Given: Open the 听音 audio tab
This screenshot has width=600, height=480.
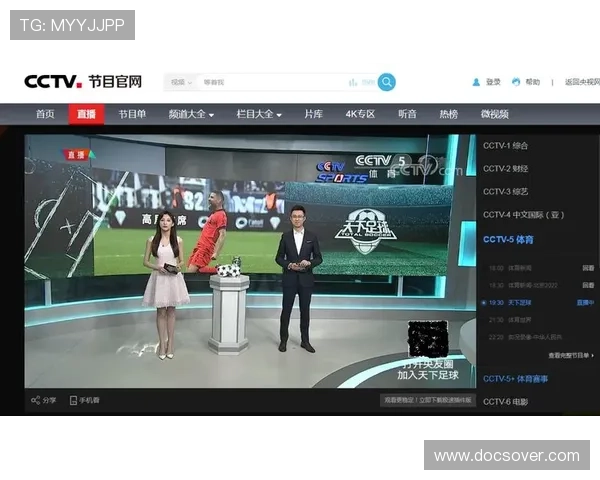Looking at the screenshot, I should click(407, 114).
